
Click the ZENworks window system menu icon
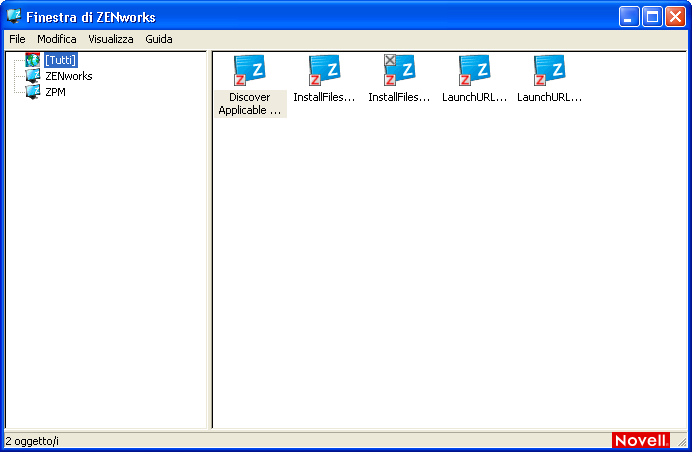click(x=14, y=16)
